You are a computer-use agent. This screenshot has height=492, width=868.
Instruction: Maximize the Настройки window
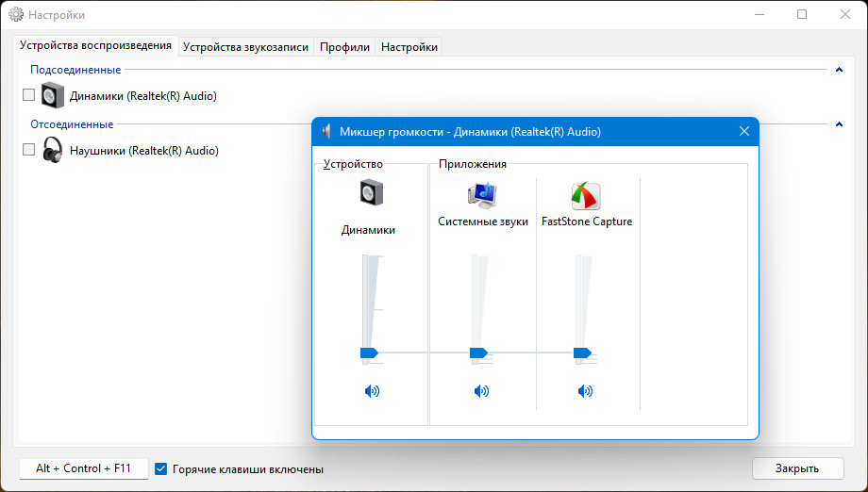pyautogui.click(x=802, y=14)
